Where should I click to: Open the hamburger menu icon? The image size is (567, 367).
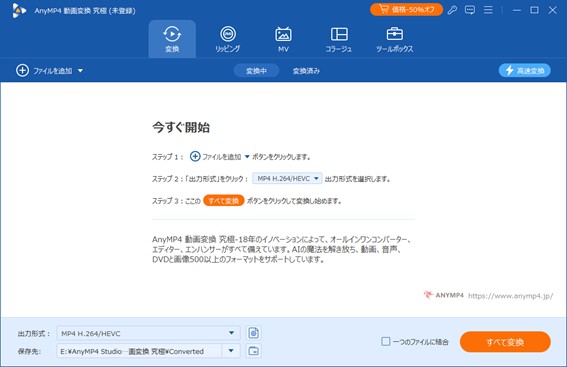pos(488,10)
